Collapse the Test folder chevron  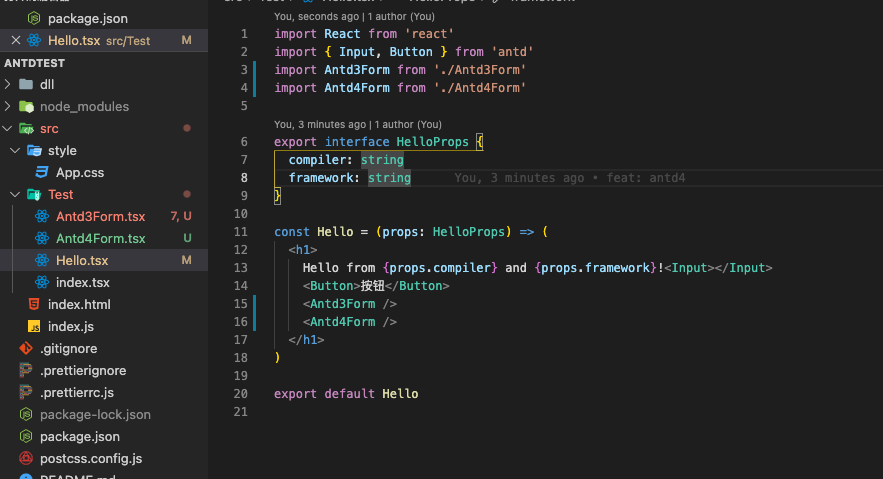tap(15, 194)
